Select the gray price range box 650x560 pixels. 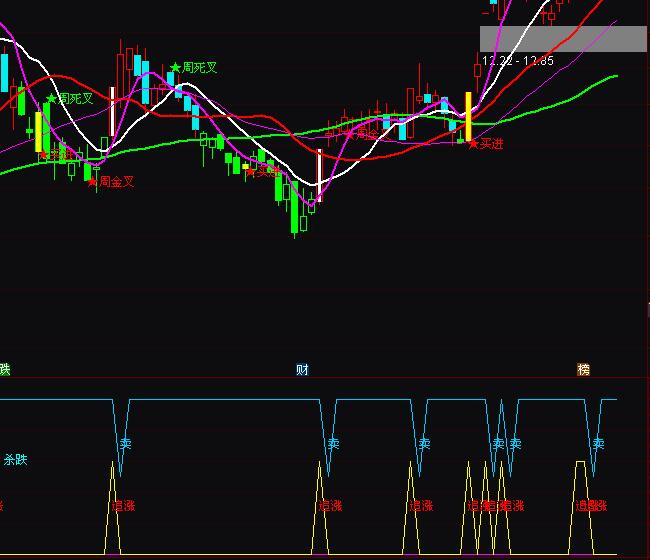tap(562, 39)
